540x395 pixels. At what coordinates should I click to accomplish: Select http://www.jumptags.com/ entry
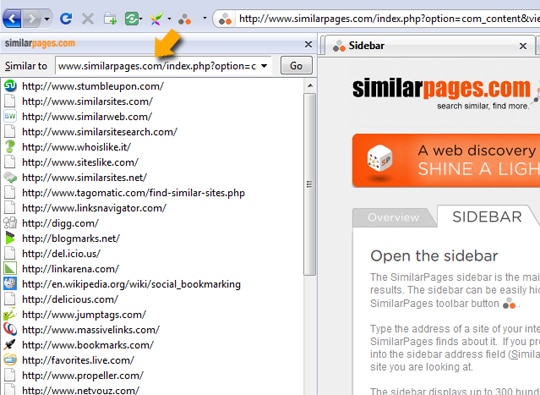pos(84,314)
